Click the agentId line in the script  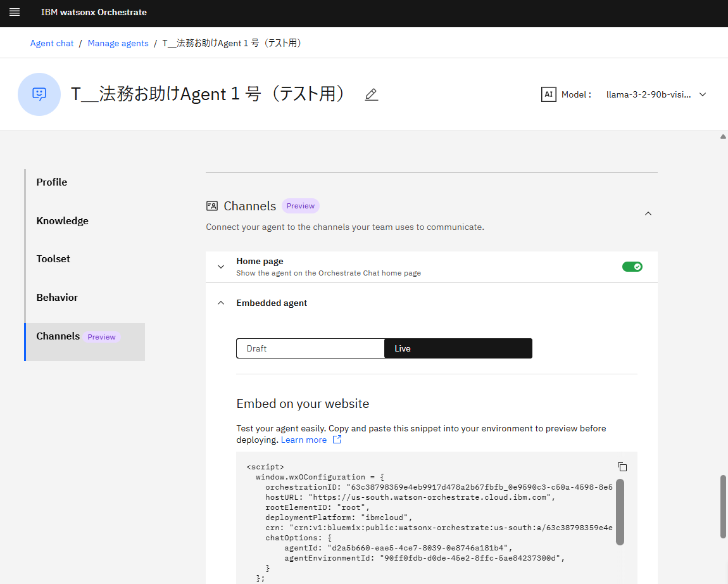pos(398,548)
